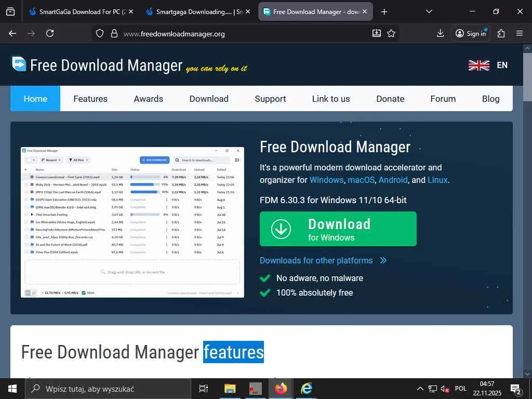This screenshot has height=399, width=532.
Task: Open the Donate menu item
Action: tap(390, 99)
